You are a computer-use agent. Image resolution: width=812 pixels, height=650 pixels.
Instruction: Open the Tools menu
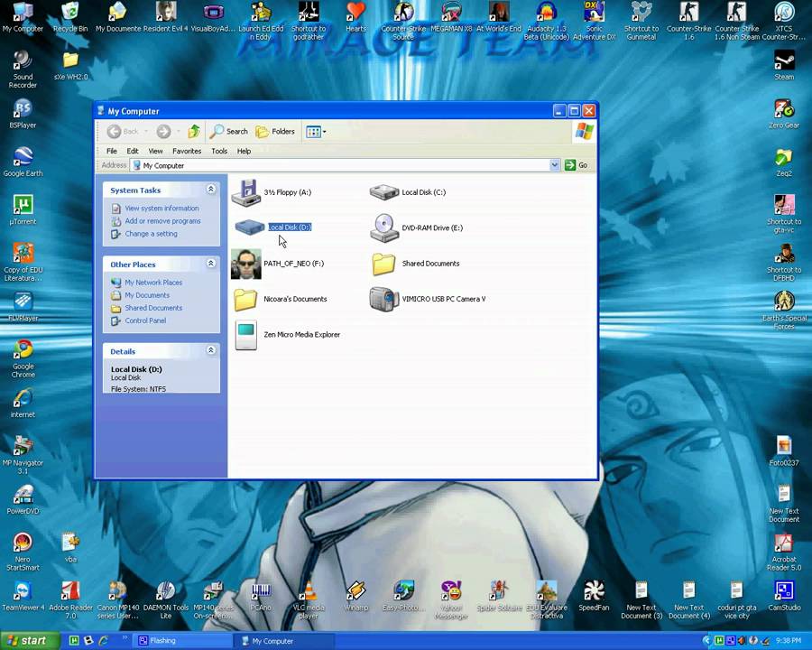tap(219, 151)
